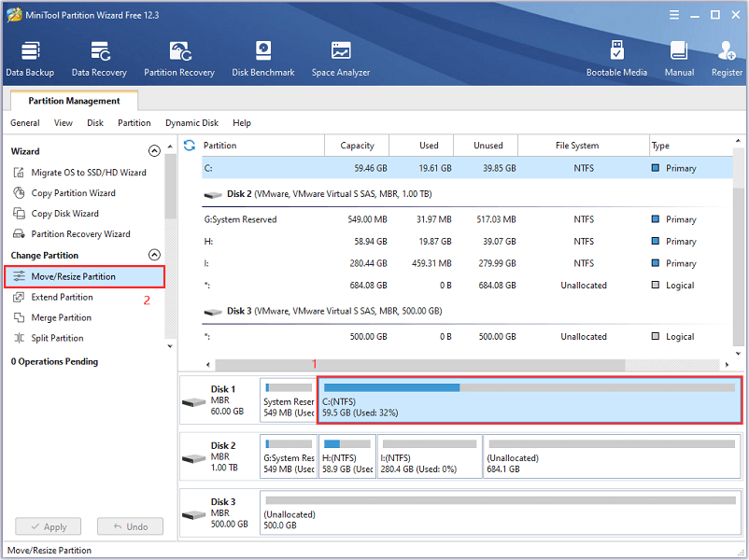Choose Move/Resize Partition
This screenshot has width=749, height=560.
pos(84,276)
